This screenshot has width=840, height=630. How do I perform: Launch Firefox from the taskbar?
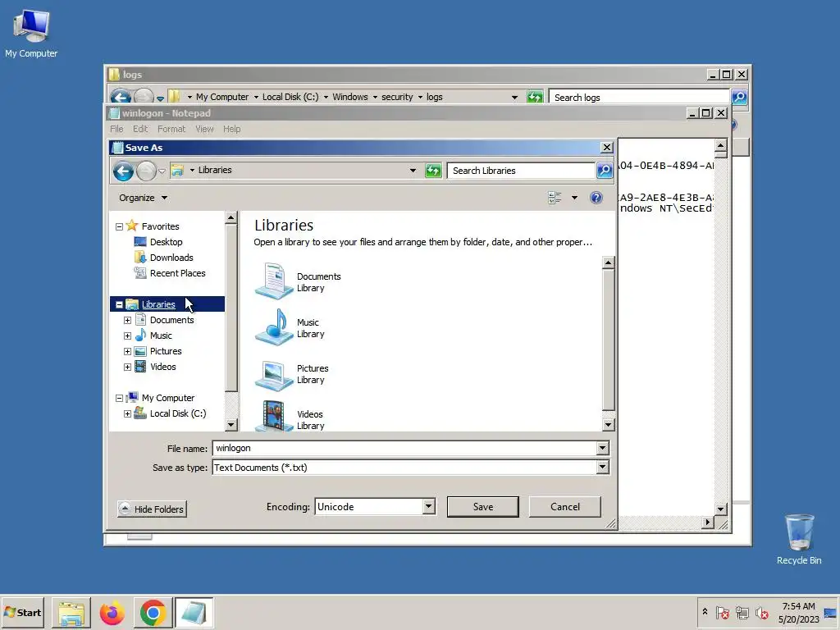112,613
